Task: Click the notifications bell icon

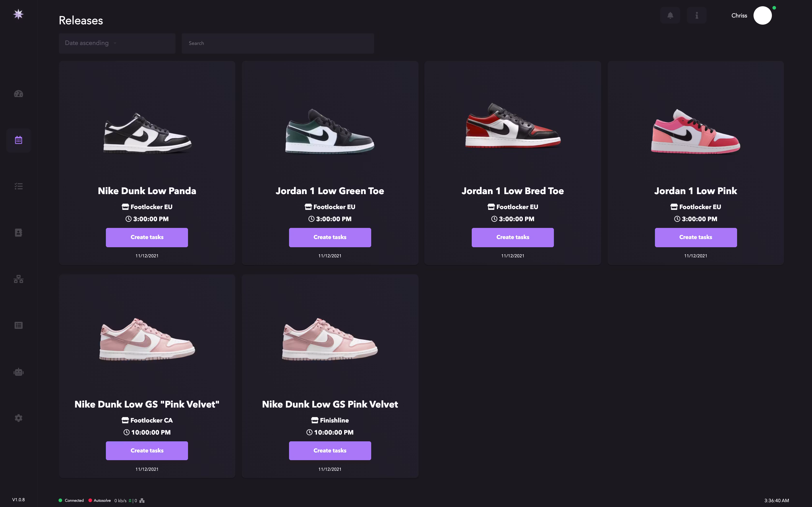Action: pyautogui.click(x=670, y=15)
